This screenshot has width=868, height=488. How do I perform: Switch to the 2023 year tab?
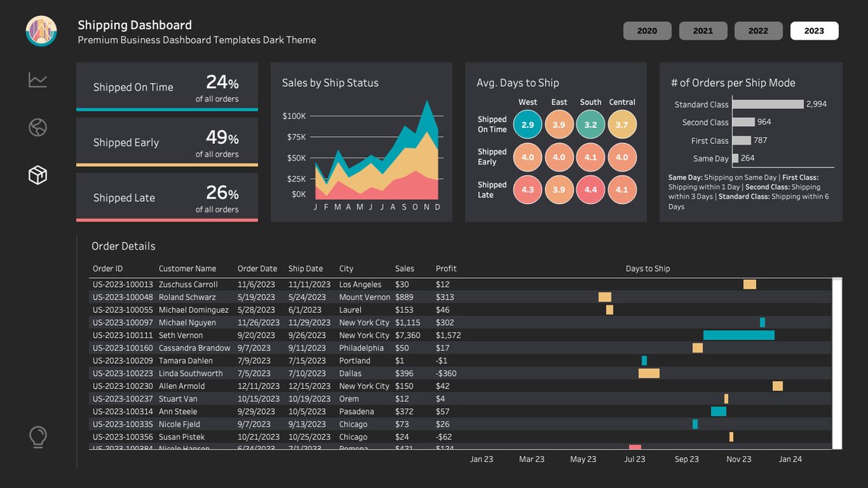814,31
